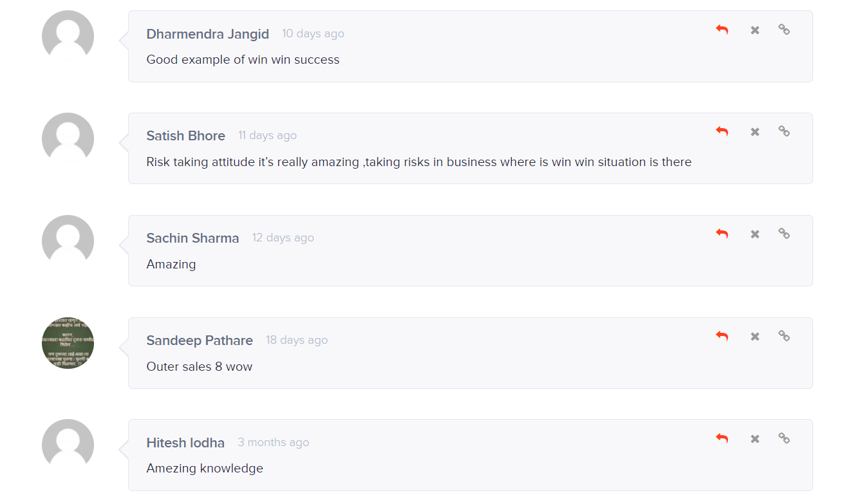Get permalink of Sachin Sharma's comment

tap(784, 234)
